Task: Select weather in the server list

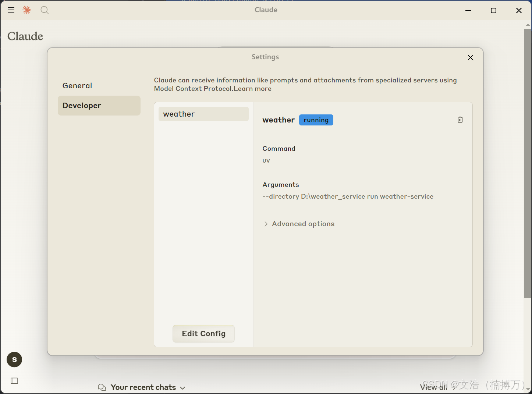Action: click(x=203, y=114)
